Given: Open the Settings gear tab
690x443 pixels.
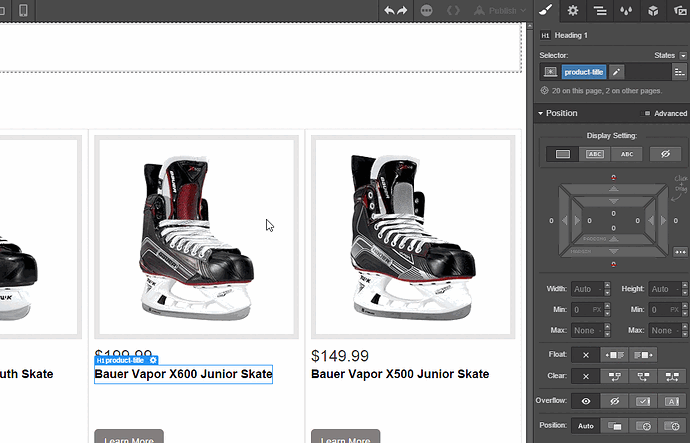Looking at the screenshot, I should (x=573, y=10).
